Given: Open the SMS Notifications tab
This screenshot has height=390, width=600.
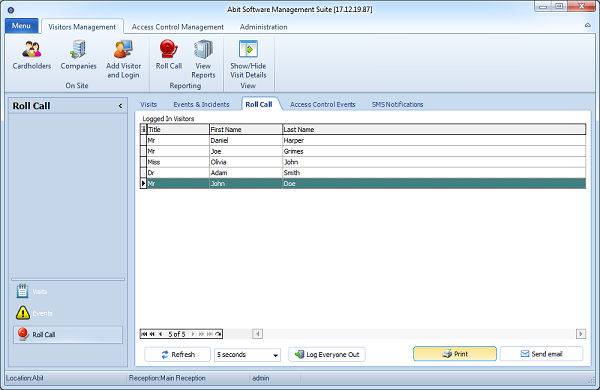Looking at the screenshot, I should click(398, 104).
